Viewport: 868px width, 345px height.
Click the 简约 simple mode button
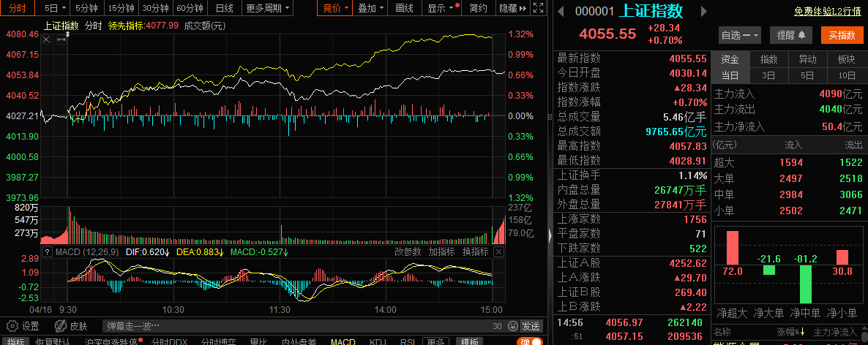[x=479, y=8]
